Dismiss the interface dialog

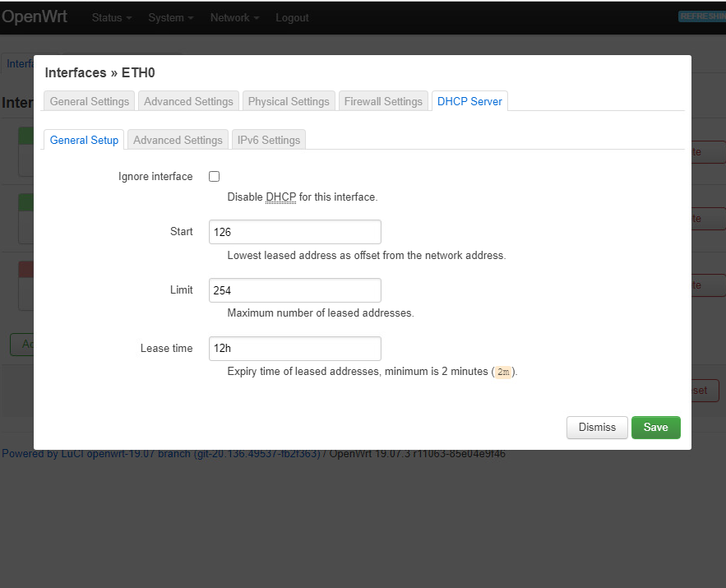click(596, 428)
